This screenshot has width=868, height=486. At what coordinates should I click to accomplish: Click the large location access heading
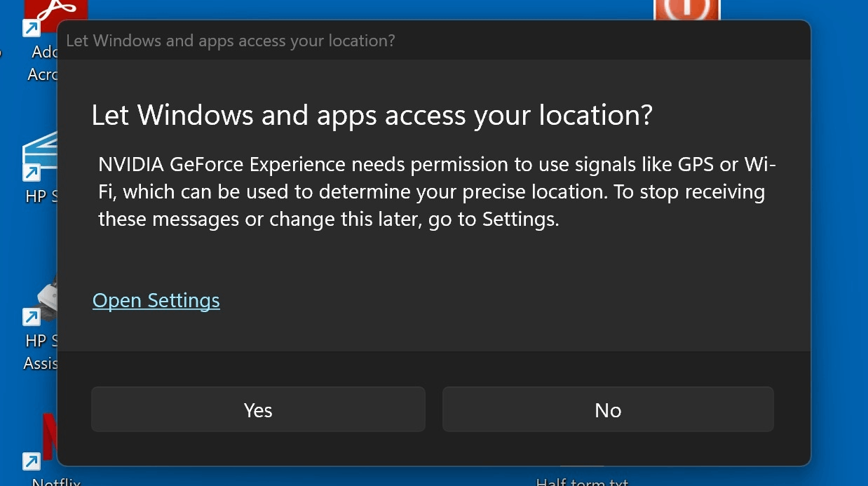point(372,115)
